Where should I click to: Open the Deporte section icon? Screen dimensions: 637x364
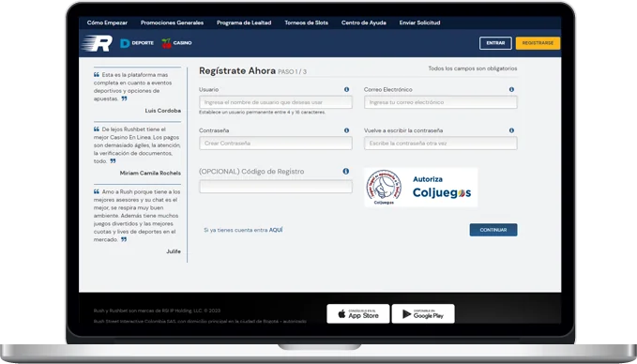(x=125, y=43)
